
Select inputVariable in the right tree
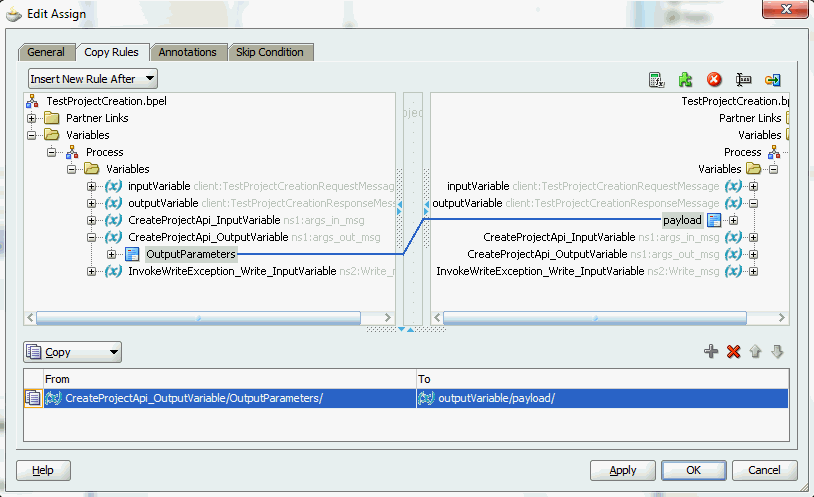[x=478, y=186]
